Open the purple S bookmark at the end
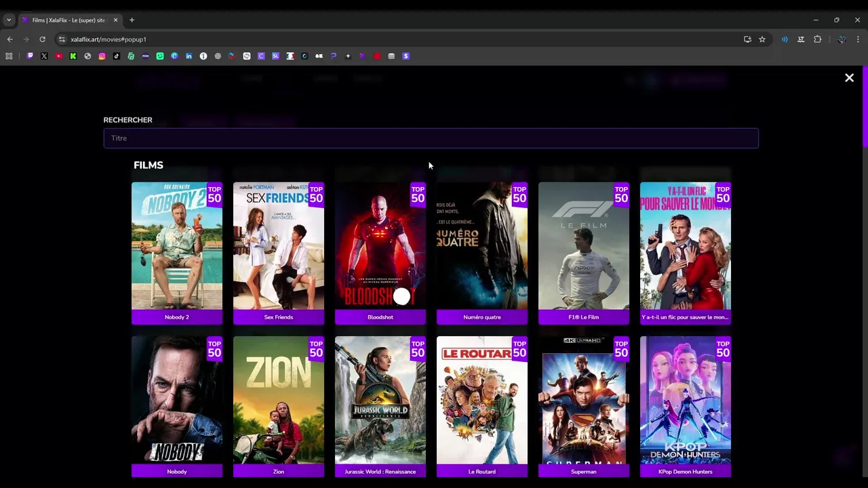 [406, 56]
